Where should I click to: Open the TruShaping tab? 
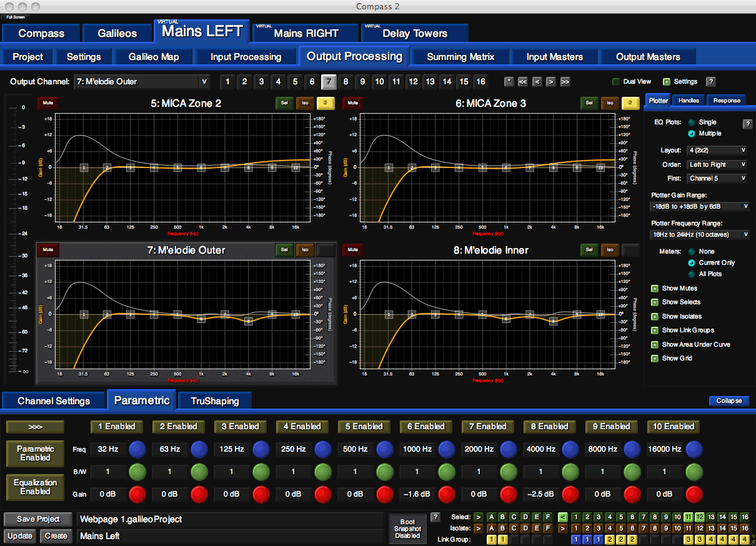215,401
